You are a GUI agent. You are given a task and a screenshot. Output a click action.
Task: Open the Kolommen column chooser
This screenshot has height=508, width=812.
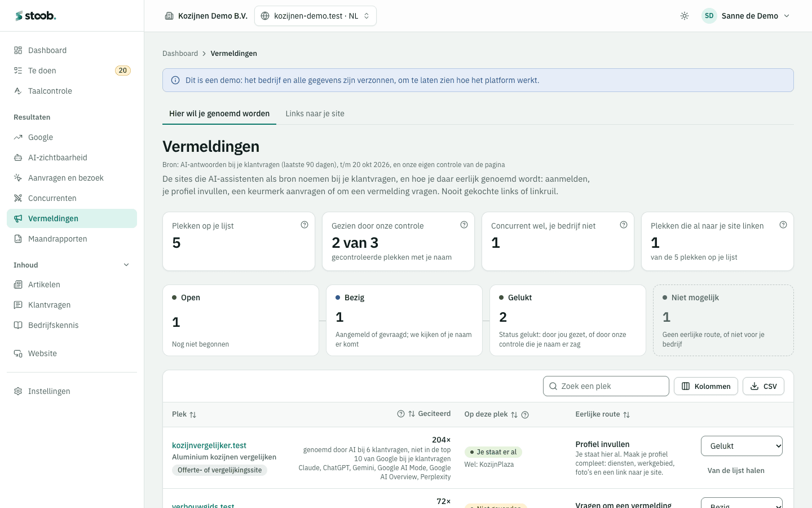[706, 386]
